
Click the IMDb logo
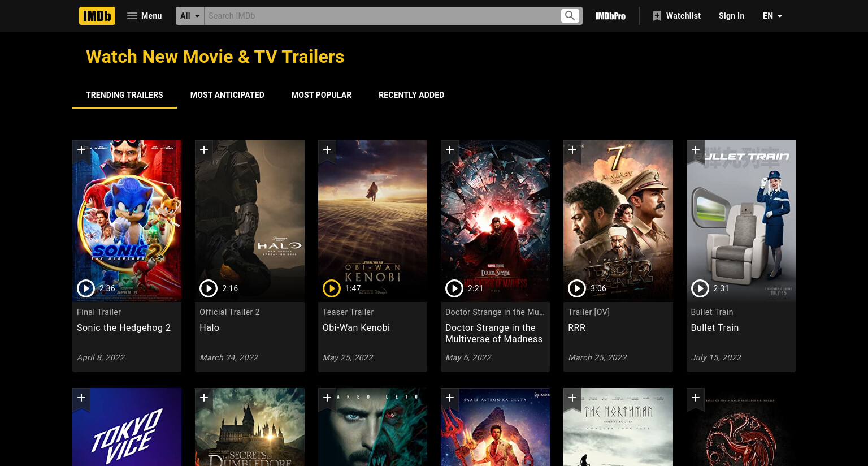97,16
